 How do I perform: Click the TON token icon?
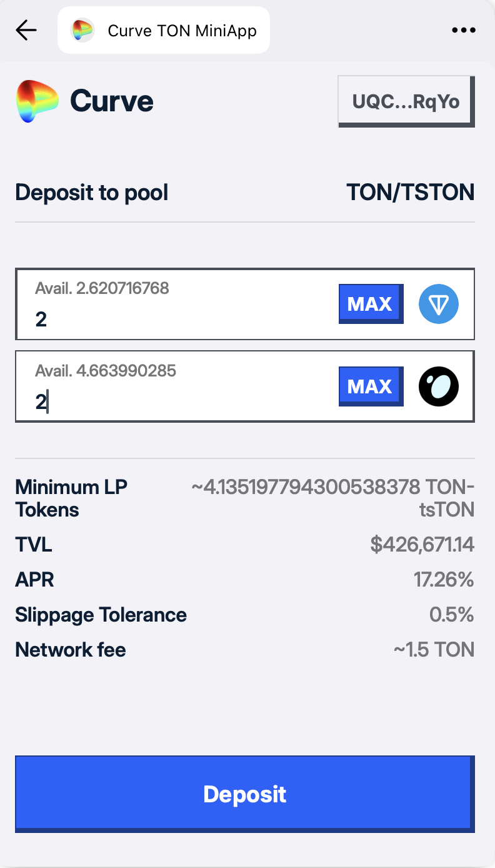[x=438, y=304]
